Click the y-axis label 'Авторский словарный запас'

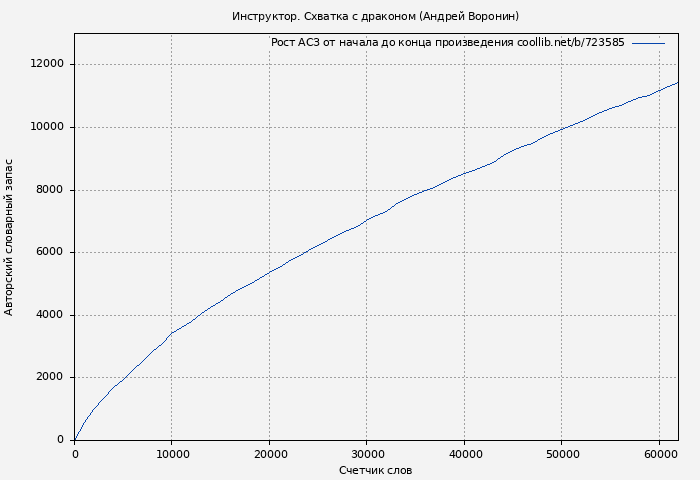pos(10,237)
